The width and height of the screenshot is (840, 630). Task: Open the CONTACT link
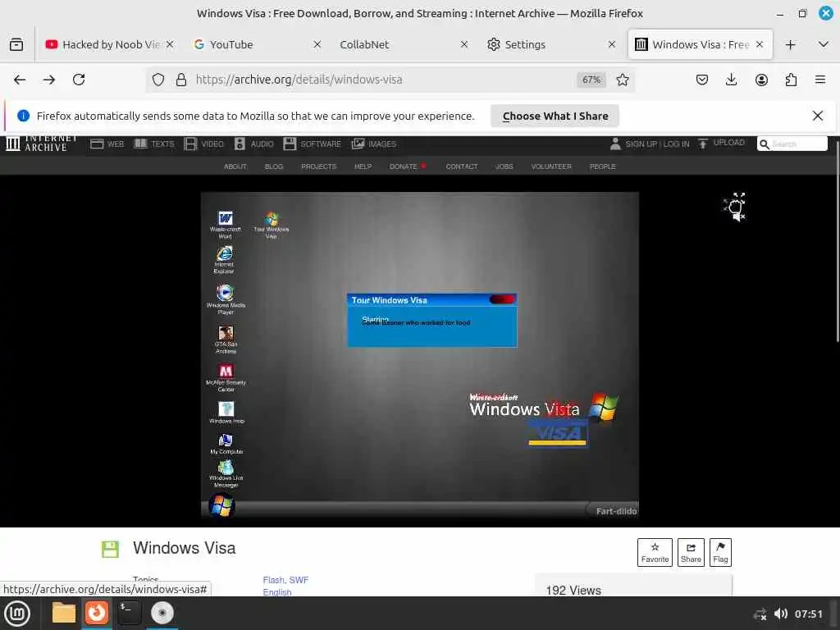tap(462, 167)
